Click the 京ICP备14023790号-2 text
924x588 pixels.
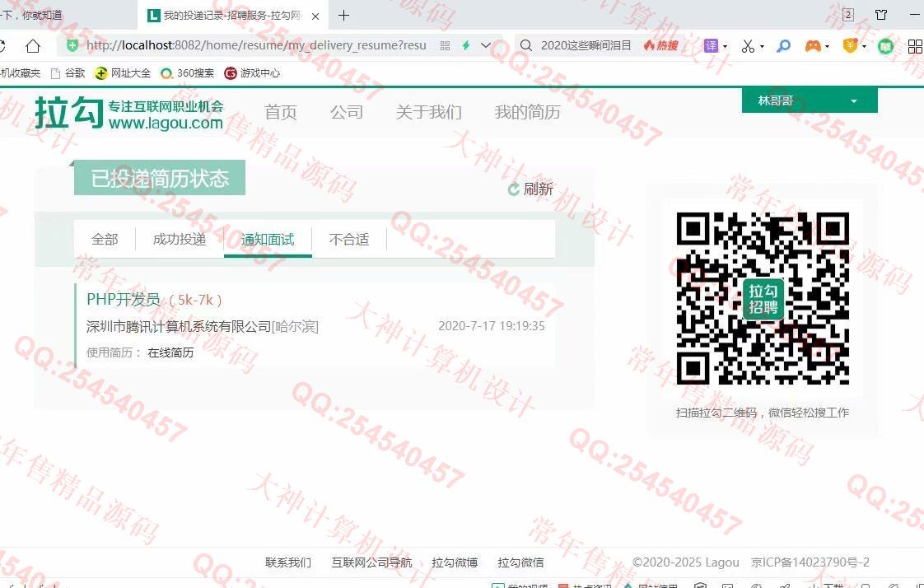coord(810,562)
